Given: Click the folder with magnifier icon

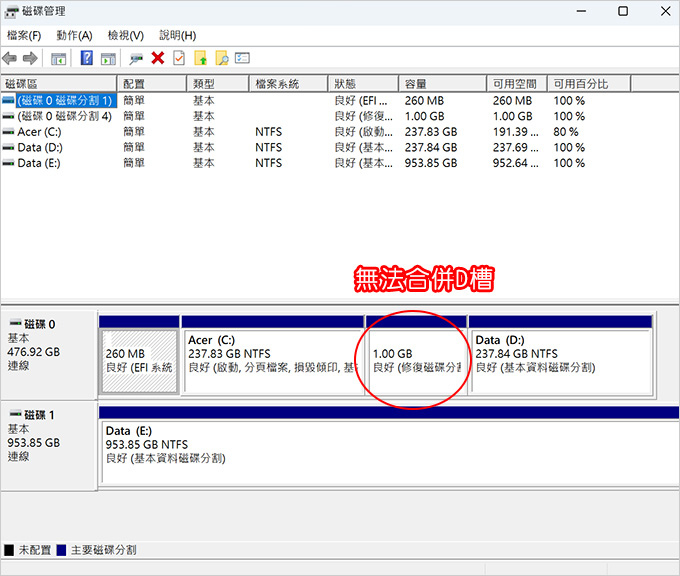Looking at the screenshot, I should coord(222,58).
